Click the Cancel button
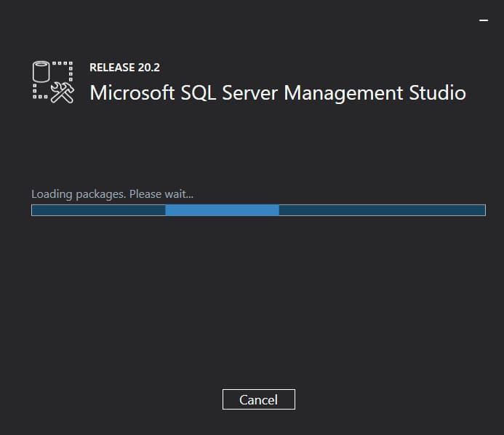This screenshot has width=504, height=435. (259, 399)
